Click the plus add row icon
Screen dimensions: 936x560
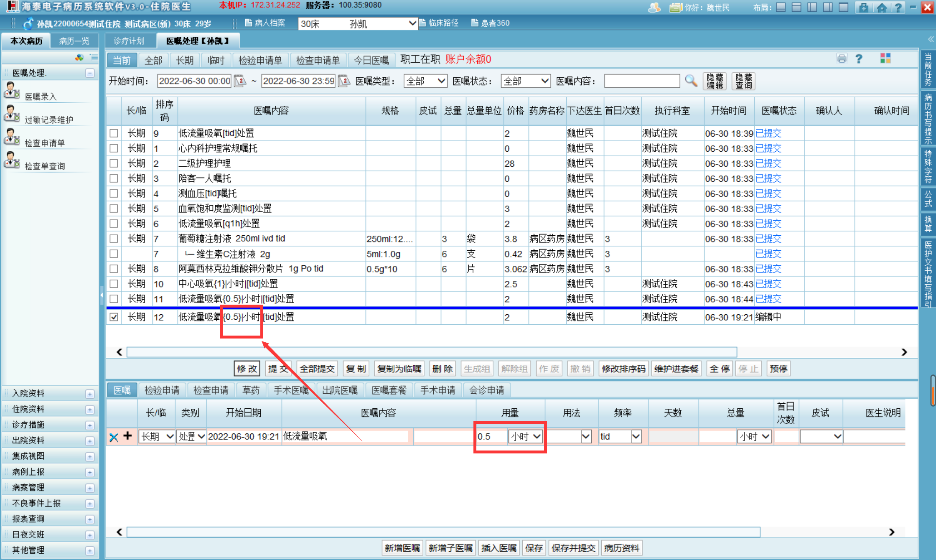(127, 436)
